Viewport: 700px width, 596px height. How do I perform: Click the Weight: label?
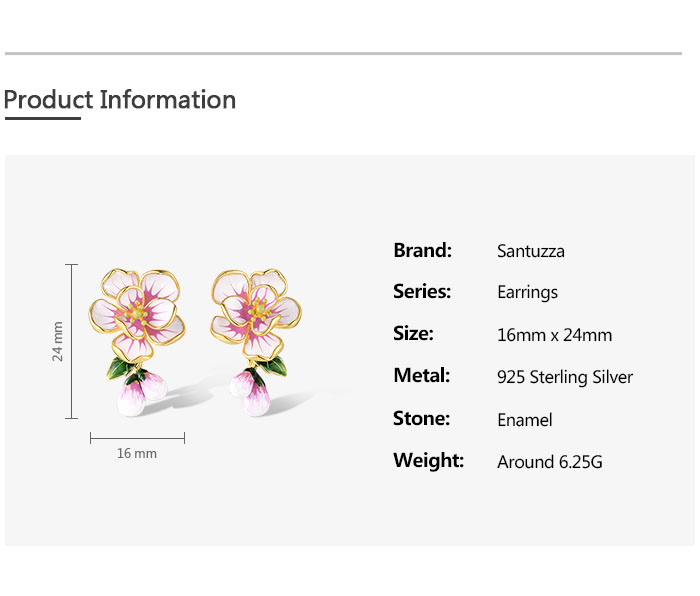pos(428,461)
